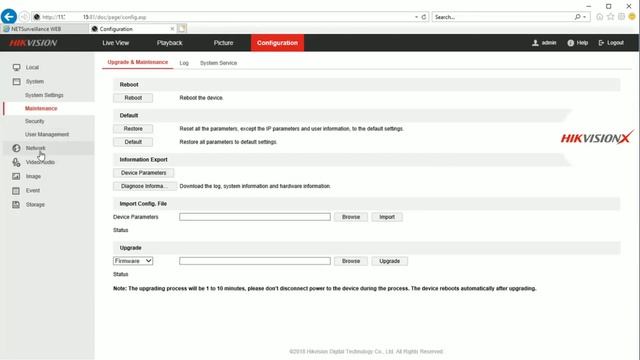Click the Reboot button

click(x=133, y=98)
